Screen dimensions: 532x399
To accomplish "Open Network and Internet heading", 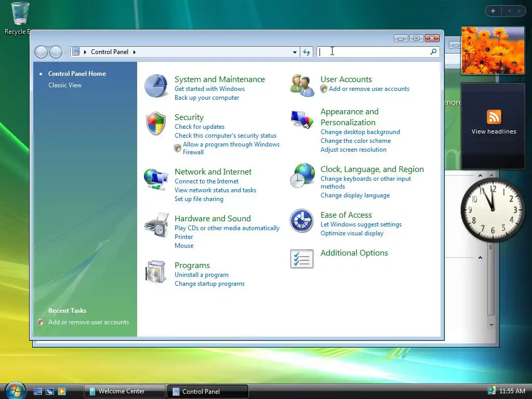I will 213,171.
